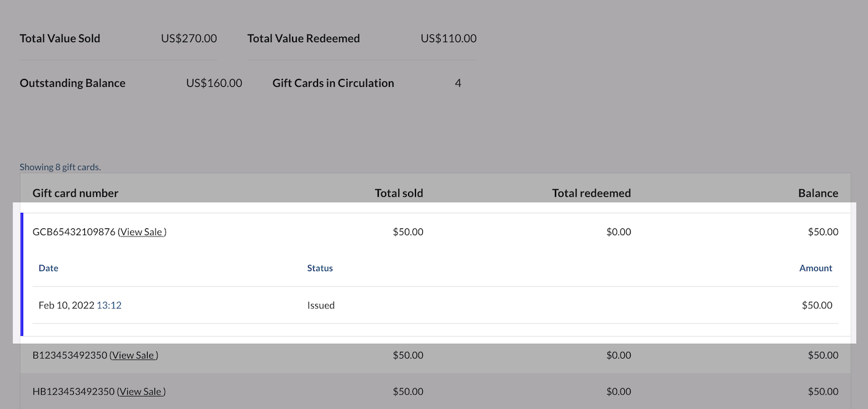Open View Sale link for HB123453492350
Viewport: 868px width, 409px height.
pyautogui.click(x=141, y=392)
